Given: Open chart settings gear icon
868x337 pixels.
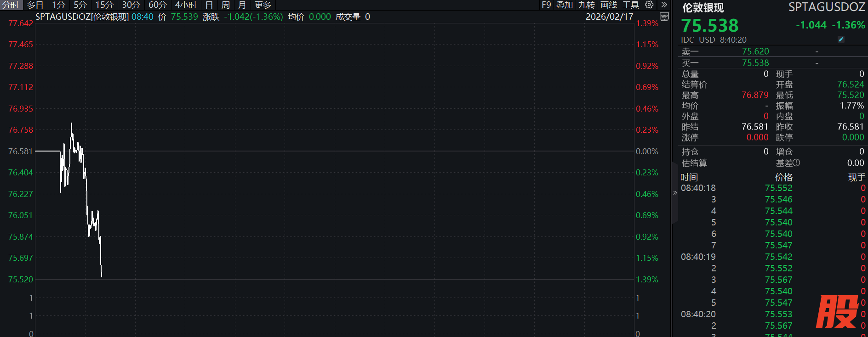Looking at the screenshot, I should tap(649, 5).
